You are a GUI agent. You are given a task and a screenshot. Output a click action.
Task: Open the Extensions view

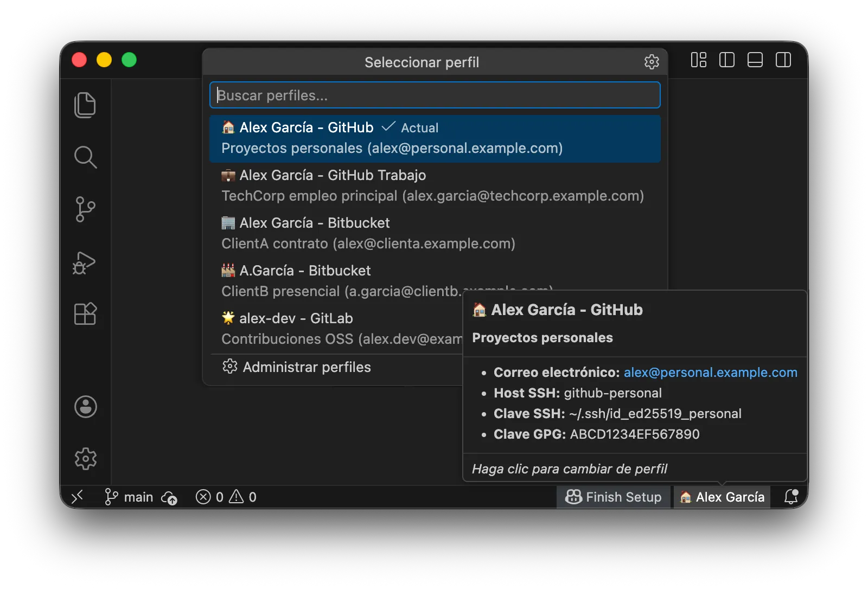pos(85,313)
